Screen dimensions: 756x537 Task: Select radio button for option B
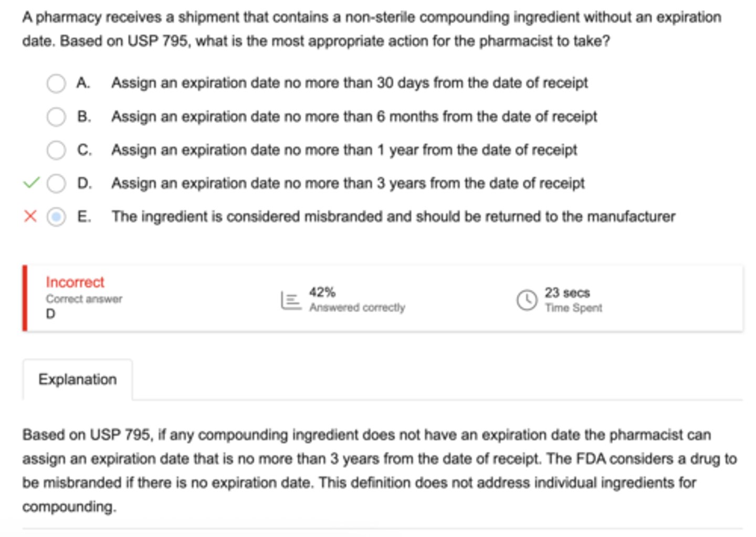pyautogui.click(x=56, y=117)
